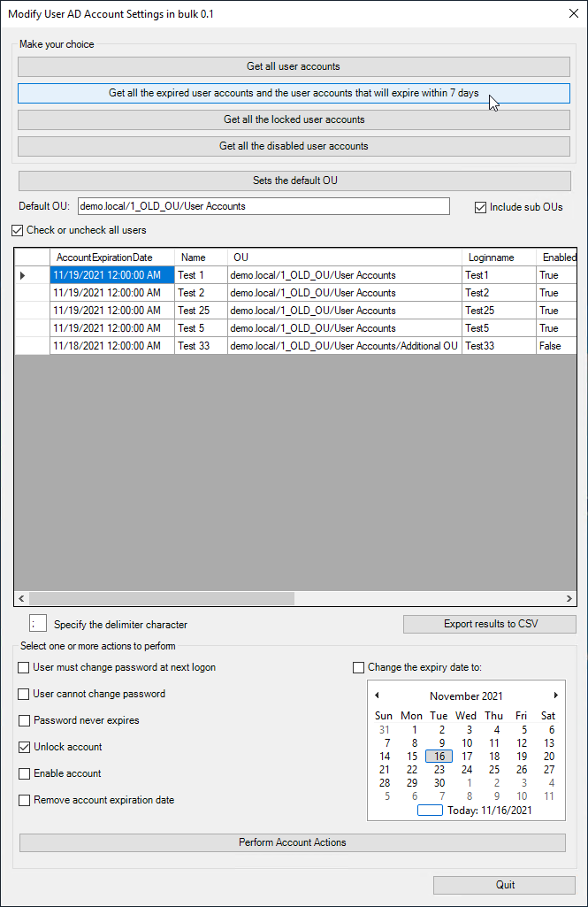Open month-year header November 2021
This screenshot has width=588, height=907.
click(466, 696)
